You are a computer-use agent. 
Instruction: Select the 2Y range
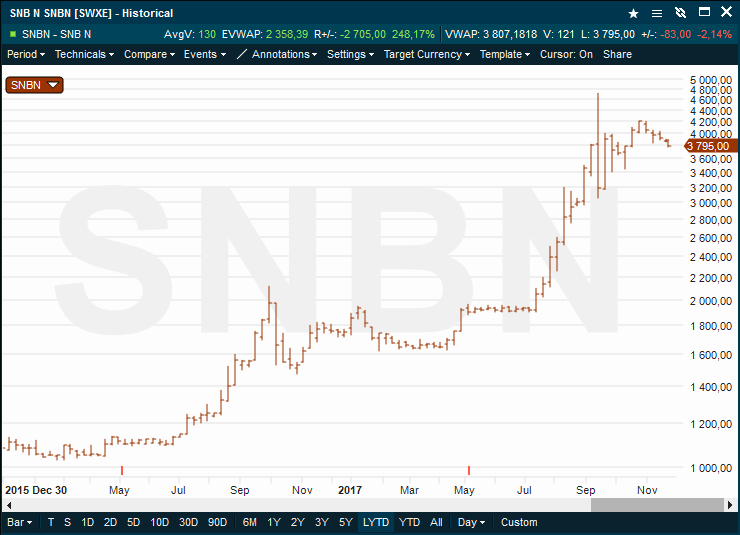pyautogui.click(x=298, y=522)
